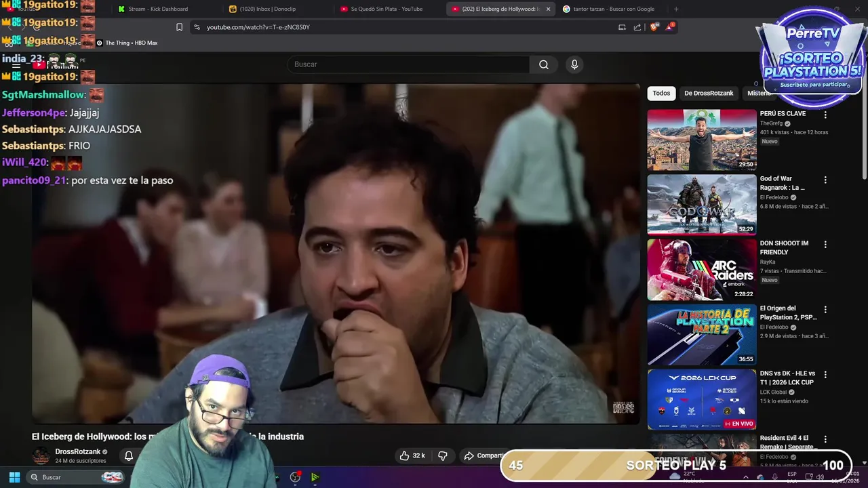
Task: Click the site settings icon beside URL
Action: [x=197, y=27]
